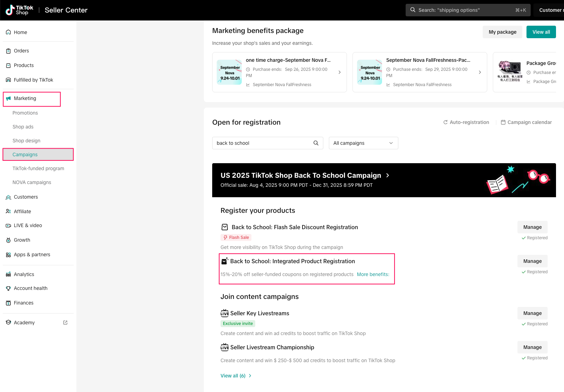Click the Flash Sale Discount Registration bag icon

pos(225,227)
